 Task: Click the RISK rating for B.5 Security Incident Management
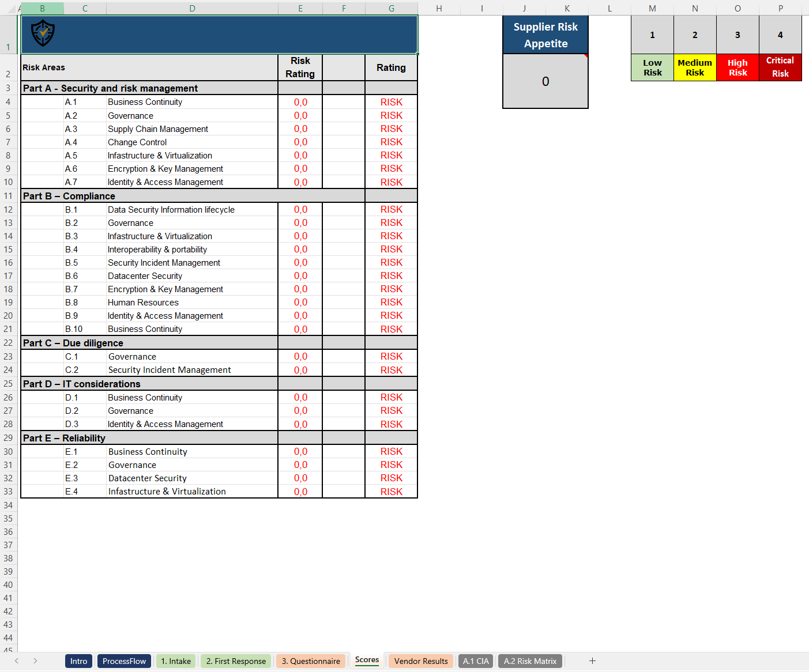point(392,262)
